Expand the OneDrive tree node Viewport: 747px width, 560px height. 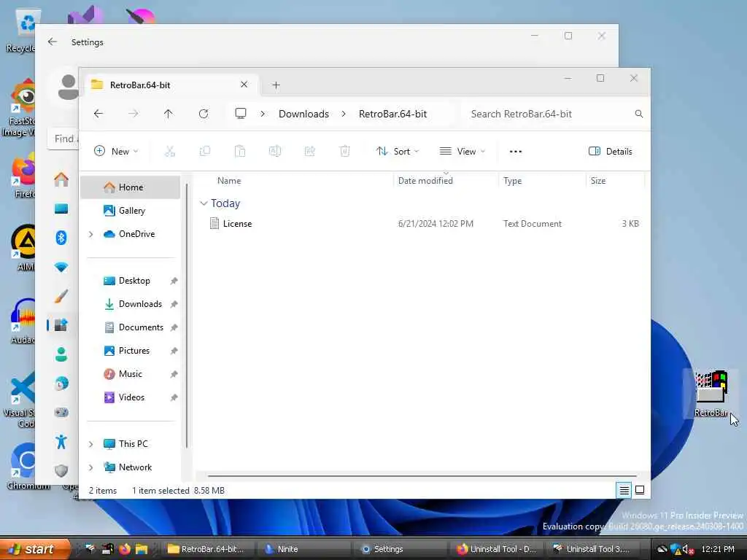tap(90, 234)
